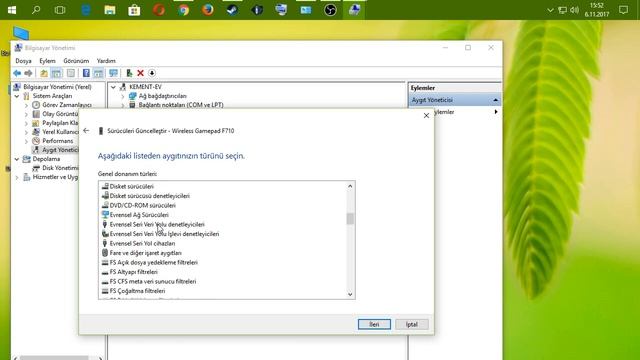Click the İptal button

(412, 324)
